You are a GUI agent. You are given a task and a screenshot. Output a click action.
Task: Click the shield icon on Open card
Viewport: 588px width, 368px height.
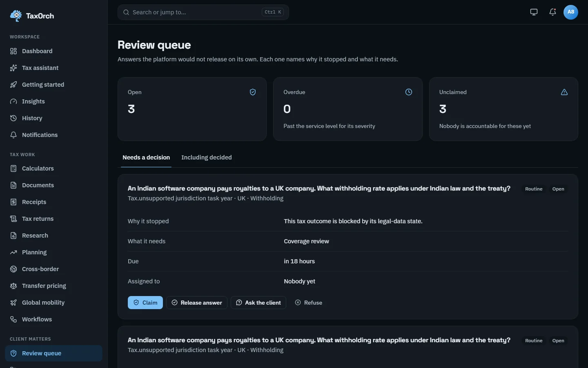pyautogui.click(x=253, y=92)
